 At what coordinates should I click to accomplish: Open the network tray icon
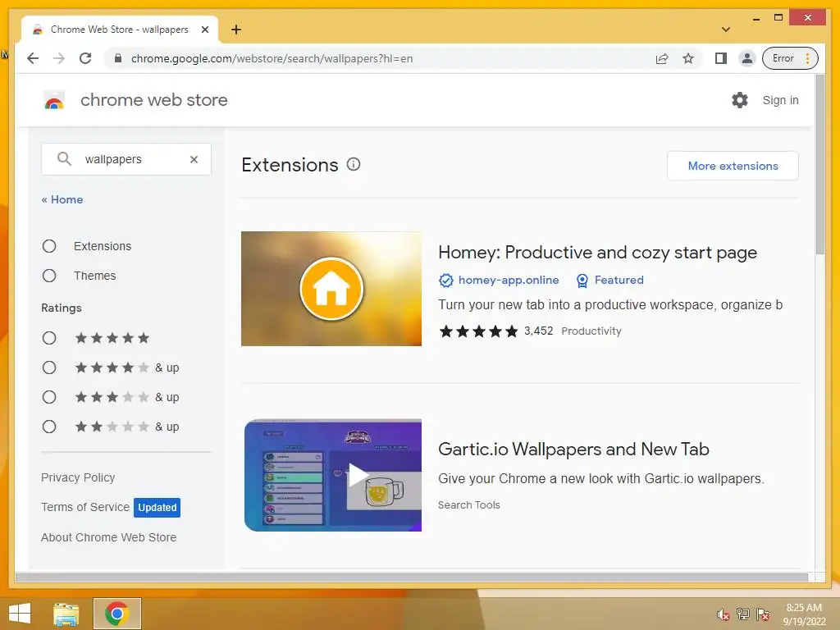743,614
